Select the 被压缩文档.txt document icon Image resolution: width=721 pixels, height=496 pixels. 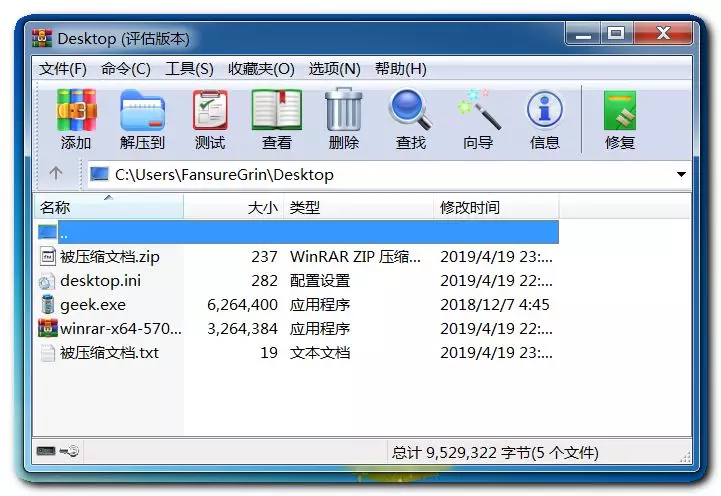pyautogui.click(x=47, y=353)
